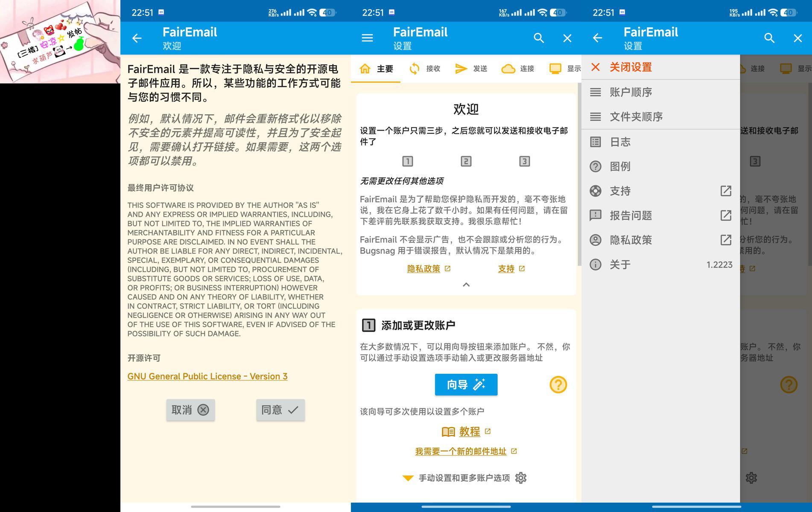Click battery indicator on middle phone
Screen dimensions: 812x512
coord(558,12)
